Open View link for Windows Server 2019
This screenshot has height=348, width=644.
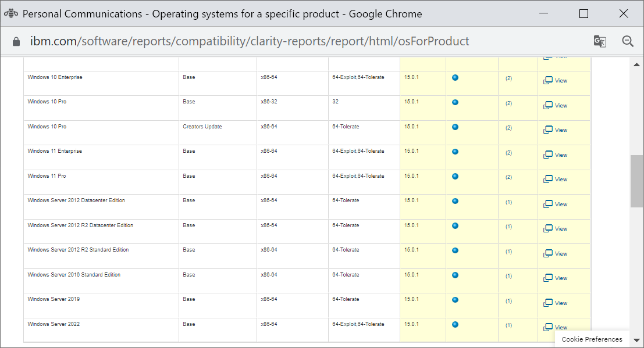pyautogui.click(x=556, y=303)
